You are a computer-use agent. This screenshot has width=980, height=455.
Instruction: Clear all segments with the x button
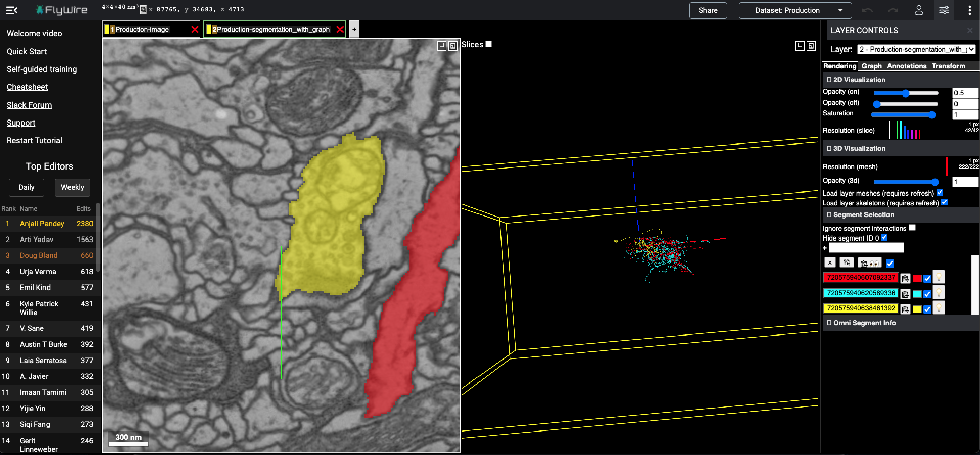point(830,262)
